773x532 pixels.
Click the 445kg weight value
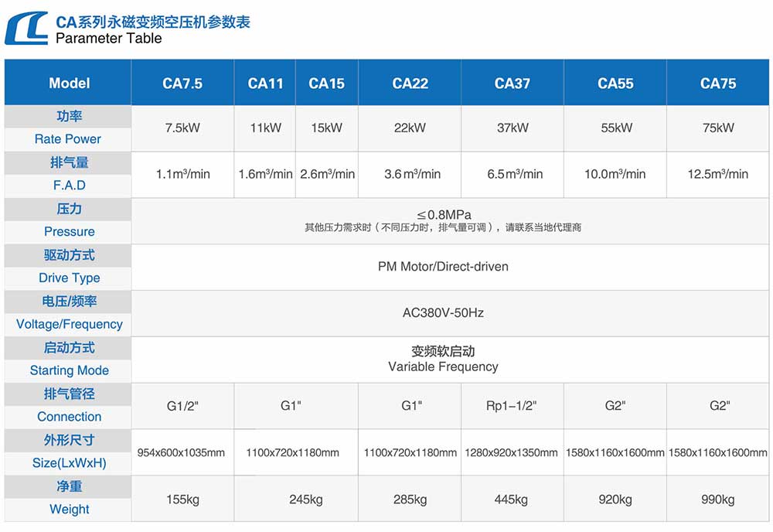[x=511, y=500]
